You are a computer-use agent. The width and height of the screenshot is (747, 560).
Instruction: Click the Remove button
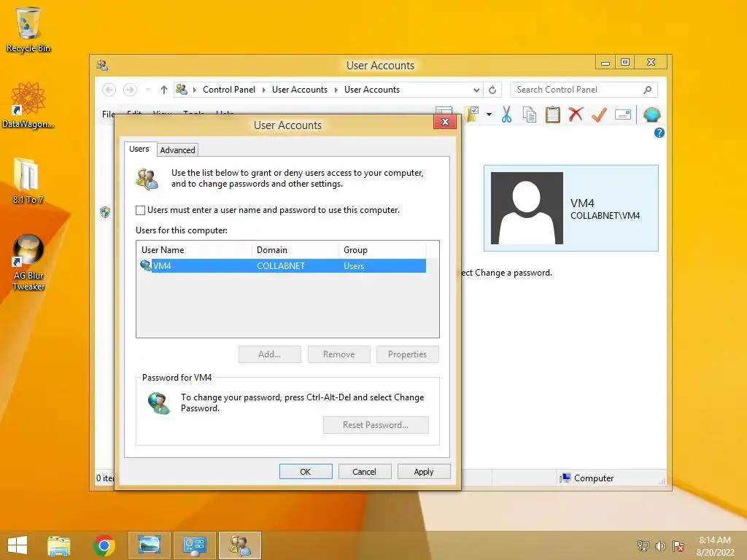click(338, 354)
